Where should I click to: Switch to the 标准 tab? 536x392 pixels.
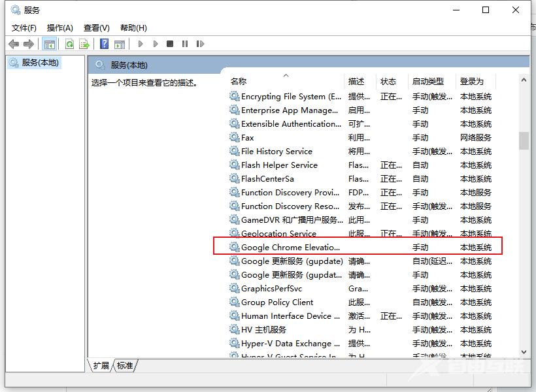click(x=125, y=366)
